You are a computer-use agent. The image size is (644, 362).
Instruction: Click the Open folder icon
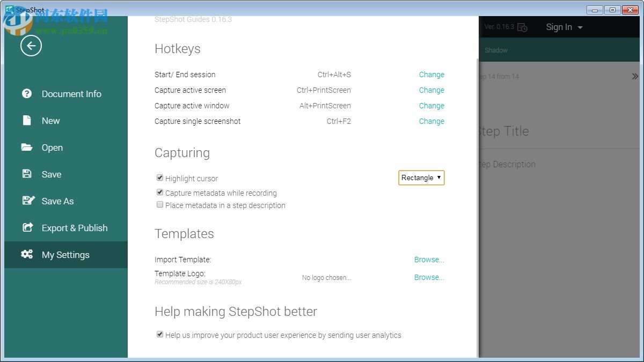[26, 147]
